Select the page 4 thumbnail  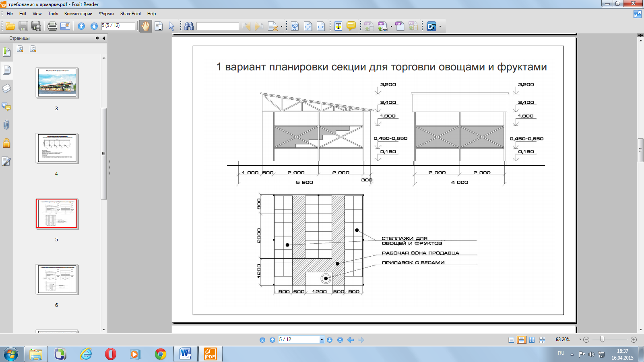[57, 148]
